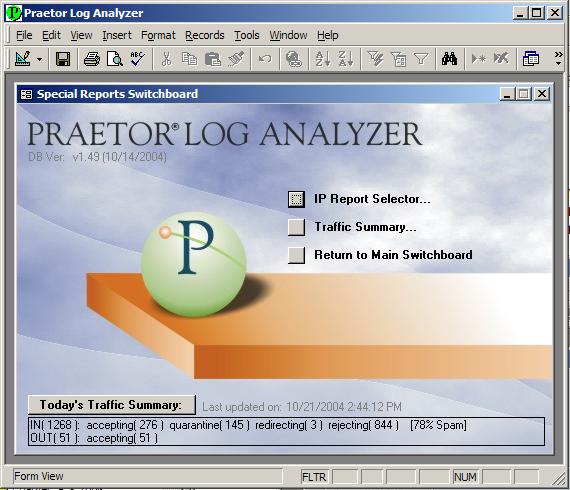Click the Sort Descending Z-A icon

pos(345,59)
